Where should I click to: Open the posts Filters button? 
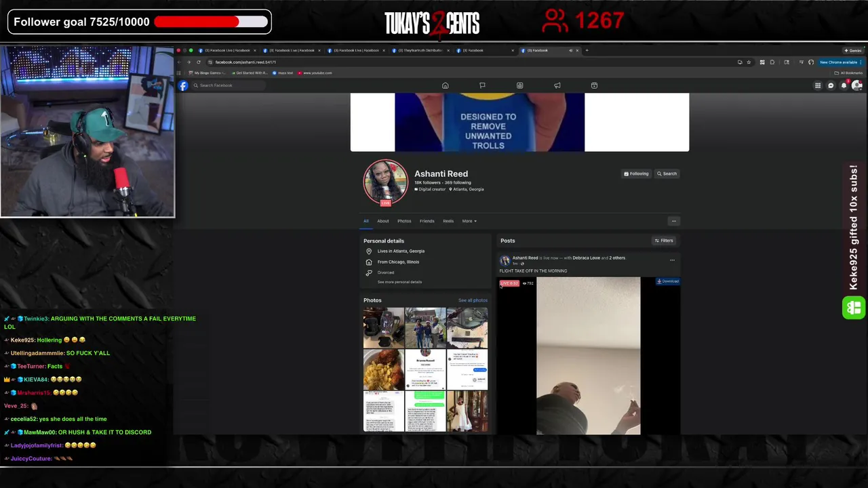664,241
